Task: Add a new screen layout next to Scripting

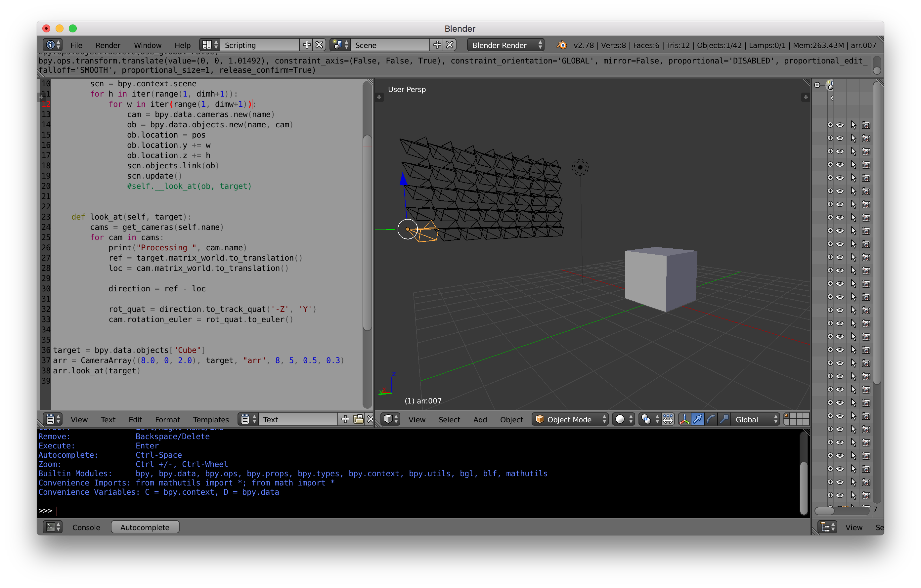Action: (x=306, y=45)
